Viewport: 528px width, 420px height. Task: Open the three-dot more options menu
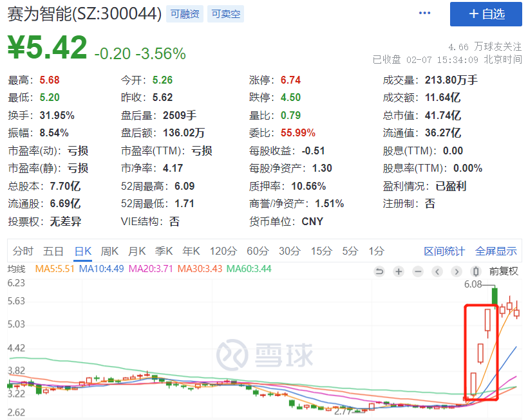424,13
